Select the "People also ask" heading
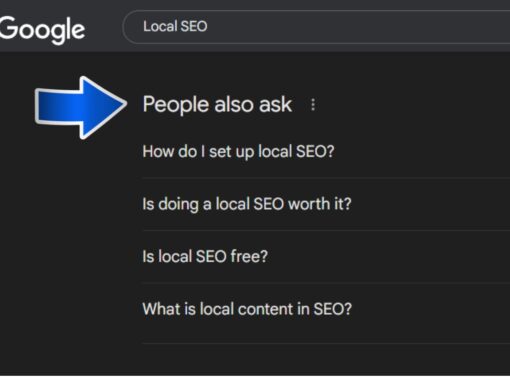 [217, 105]
